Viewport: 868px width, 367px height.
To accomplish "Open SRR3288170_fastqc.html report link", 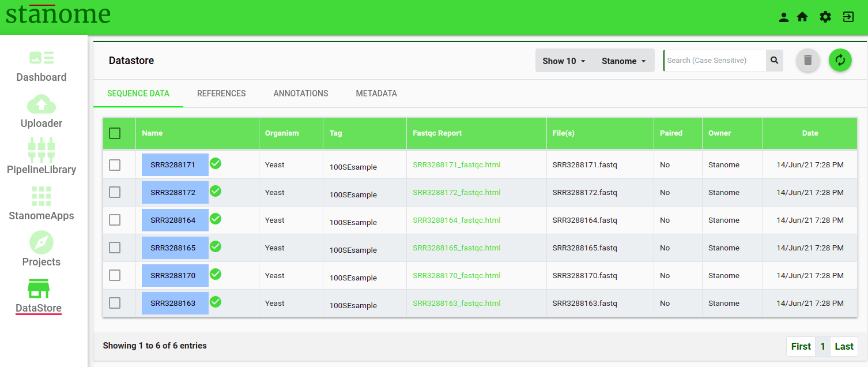I will [x=456, y=276].
